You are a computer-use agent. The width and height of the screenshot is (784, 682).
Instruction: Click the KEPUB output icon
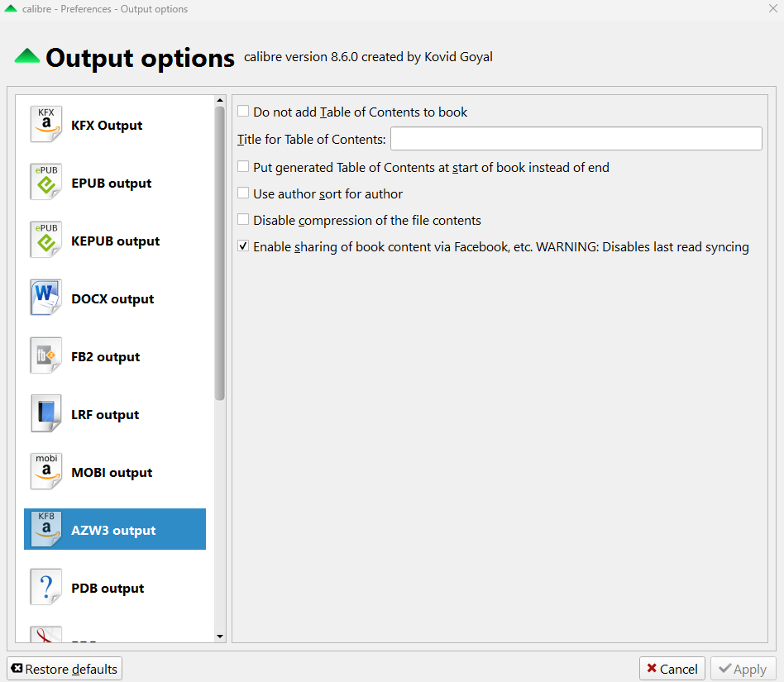coord(46,241)
